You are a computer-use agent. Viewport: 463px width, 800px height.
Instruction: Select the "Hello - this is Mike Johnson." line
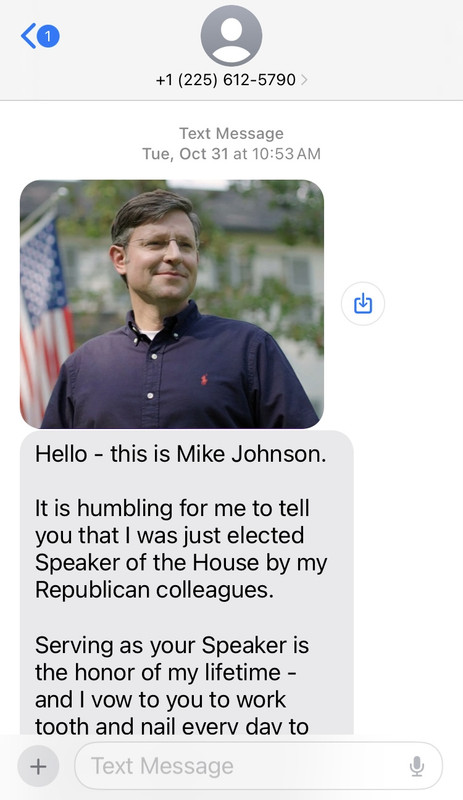tap(181, 454)
